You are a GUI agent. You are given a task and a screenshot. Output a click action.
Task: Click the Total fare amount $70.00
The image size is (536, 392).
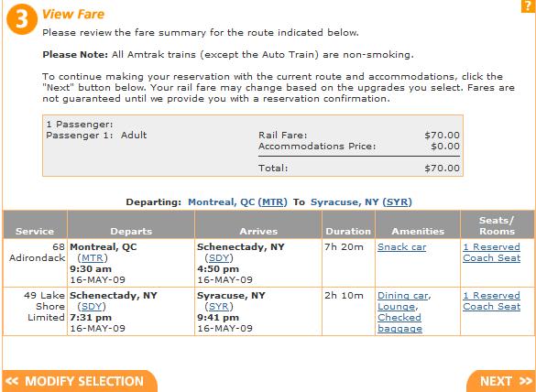442,169
